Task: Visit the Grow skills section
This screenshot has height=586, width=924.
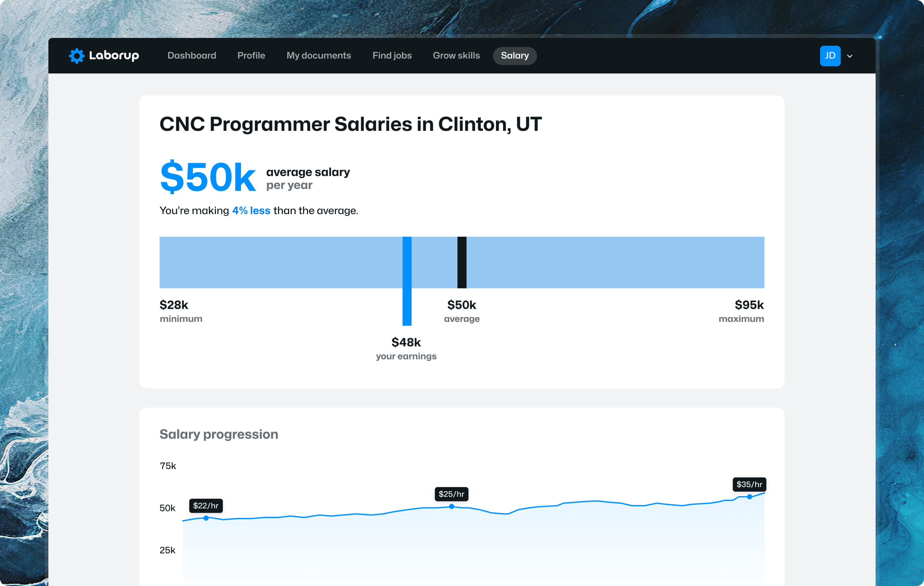Action: pyautogui.click(x=456, y=56)
